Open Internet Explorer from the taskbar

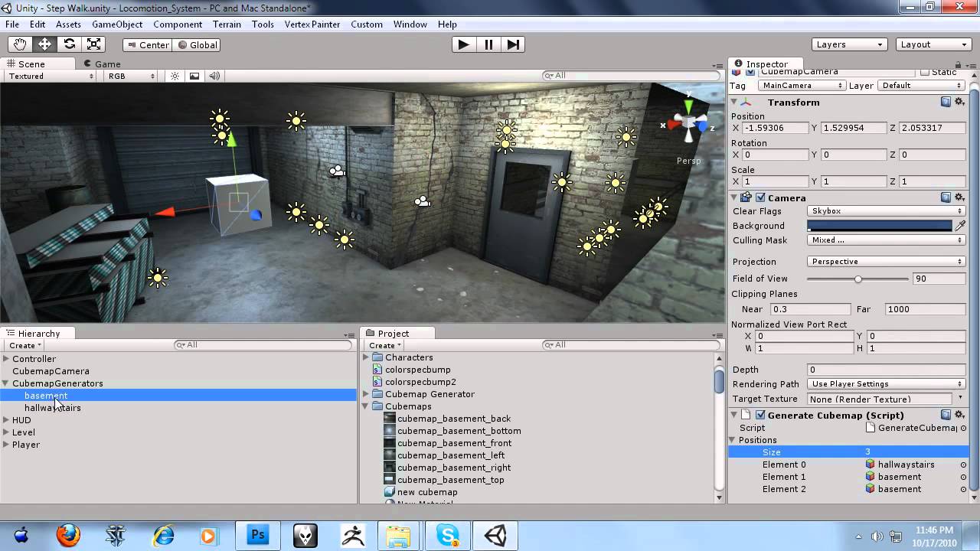pyautogui.click(x=163, y=536)
